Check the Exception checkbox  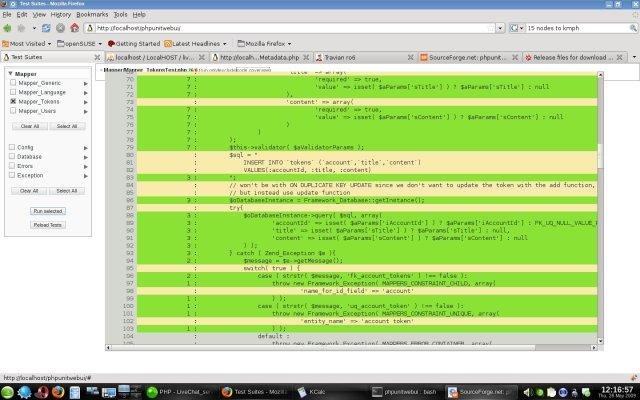coord(12,175)
